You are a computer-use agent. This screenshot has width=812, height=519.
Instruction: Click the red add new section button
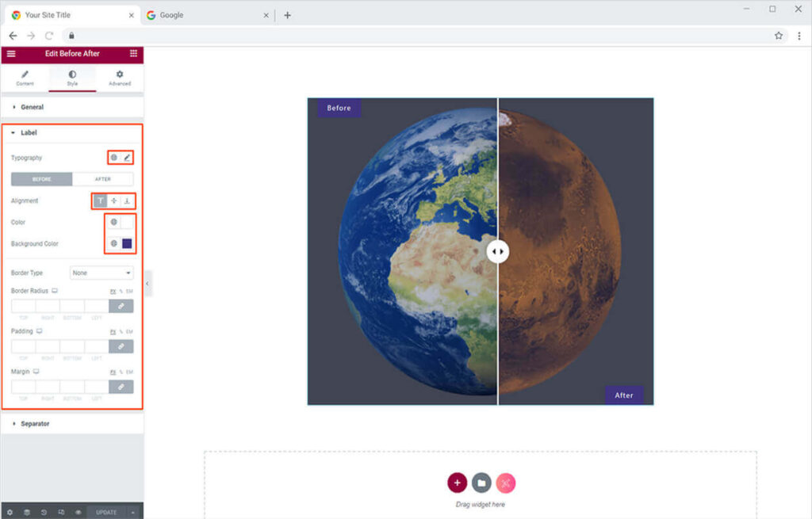pyautogui.click(x=457, y=483)
